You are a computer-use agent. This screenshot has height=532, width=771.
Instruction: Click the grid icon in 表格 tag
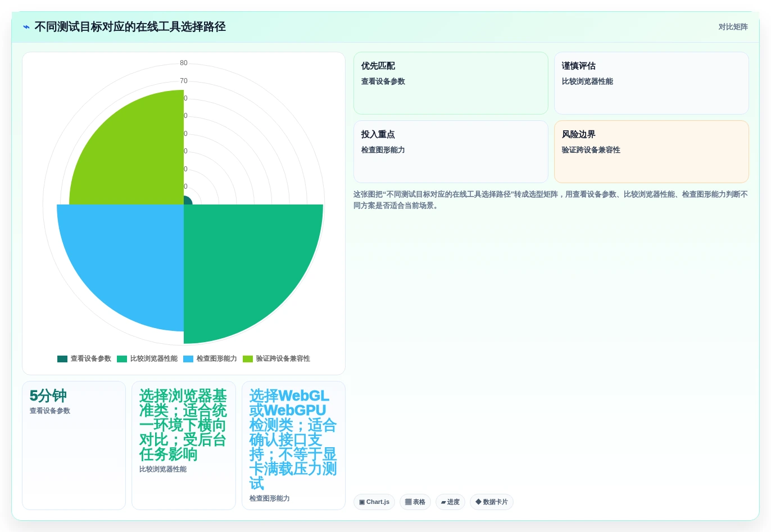pyautogui.click(x=409, y=502)
